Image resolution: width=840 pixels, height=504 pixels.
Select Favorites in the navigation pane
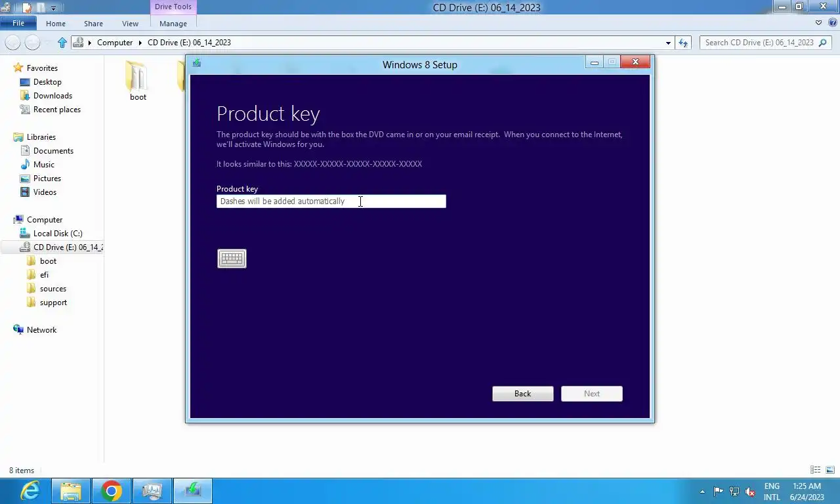tap(42, 68)
